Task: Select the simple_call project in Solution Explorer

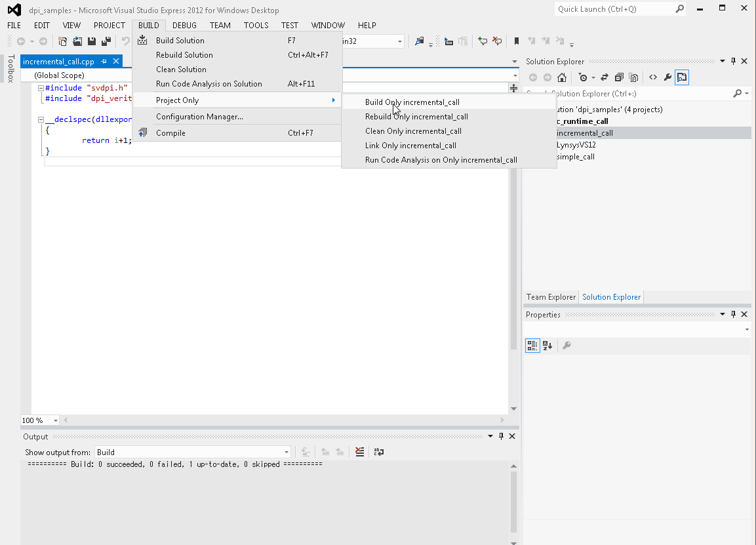Action: pyautogui.click(x=575, y=157)
